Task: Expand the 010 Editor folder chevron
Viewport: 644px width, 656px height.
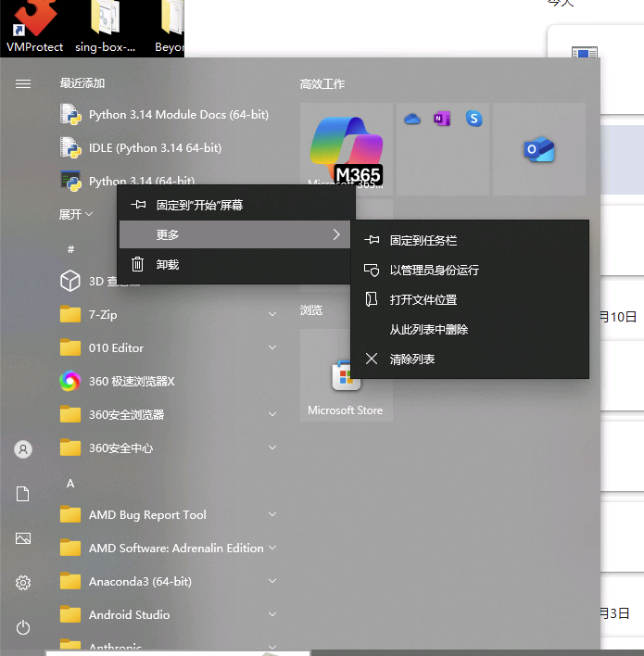Action: tap(272, 347)
